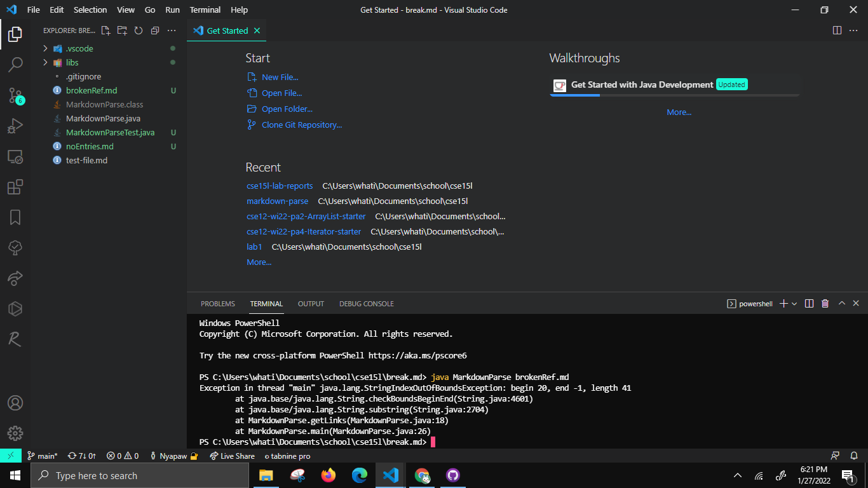
Task: Open the terminal shell dropdown arrow
Action: pyautogui.click(x=793, y=303)
